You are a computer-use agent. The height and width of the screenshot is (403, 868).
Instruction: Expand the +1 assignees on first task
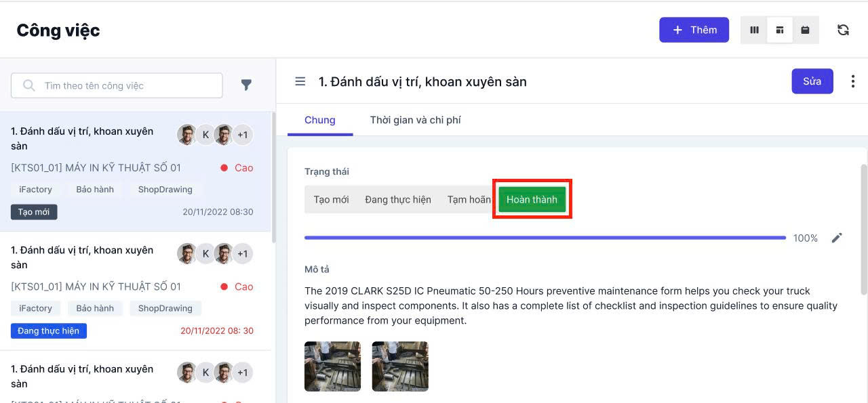(242, 135)
